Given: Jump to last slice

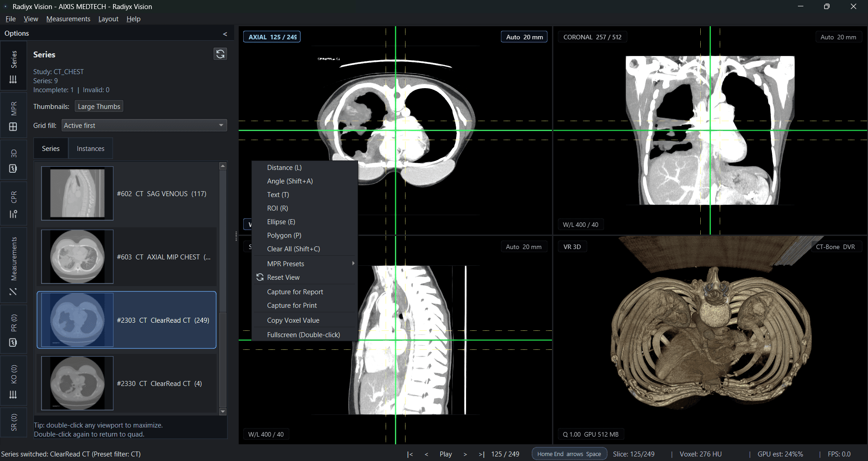Looking at the screenshot, I should [x=481, y=454].
